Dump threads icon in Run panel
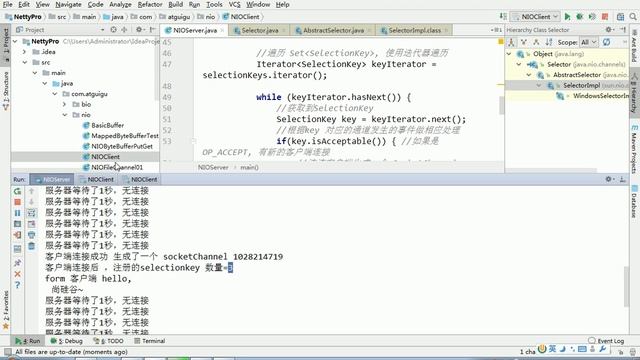The height and width of the screenshot is (360, 640). tap(18, 224)
